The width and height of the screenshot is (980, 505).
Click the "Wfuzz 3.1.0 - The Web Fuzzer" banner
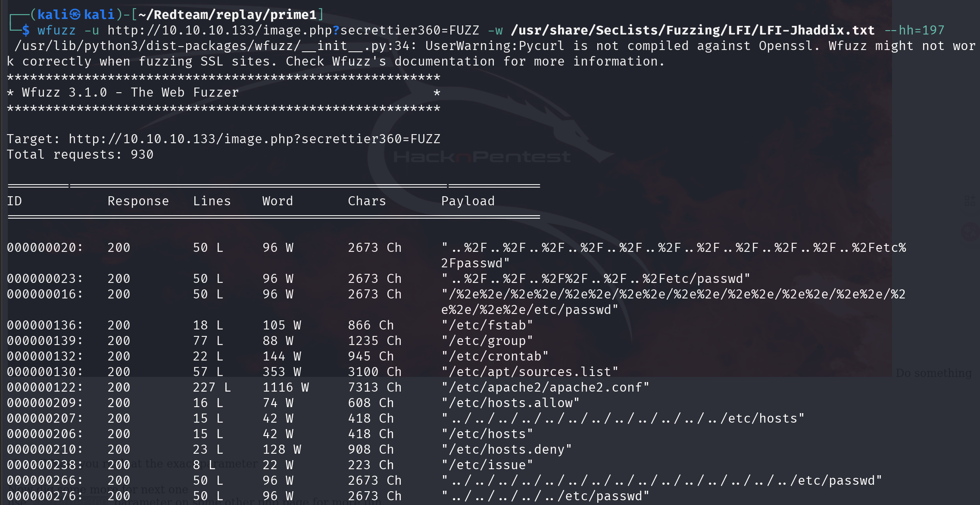(130, 92)
